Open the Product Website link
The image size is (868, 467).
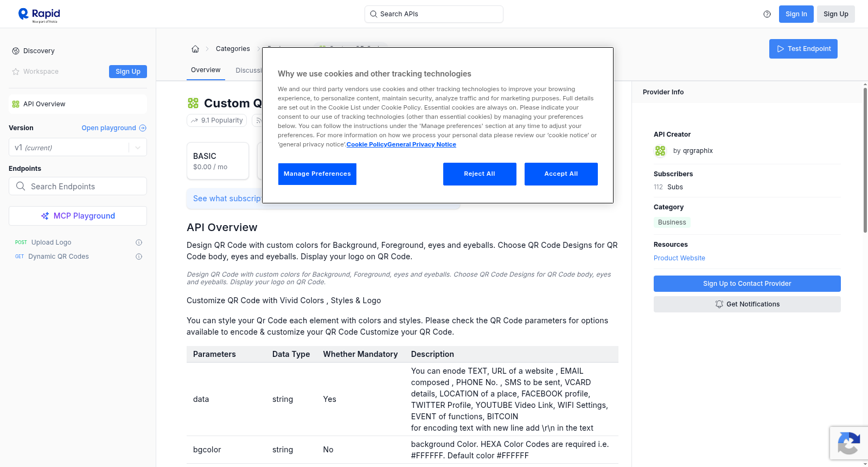coord(679,258)
